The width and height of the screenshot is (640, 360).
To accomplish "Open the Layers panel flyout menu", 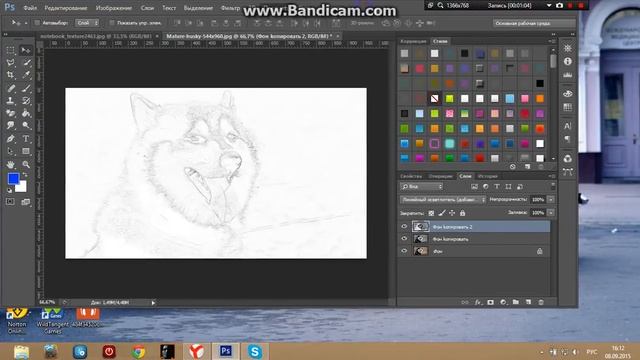I will pyautogui.click(x=552, y=176).
